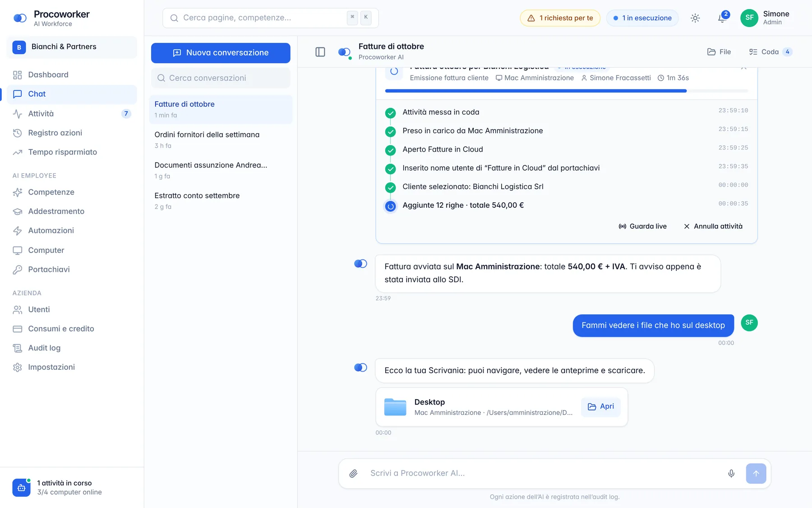The image size is (812, 508).
Task: Open the notifications bell
Action: 722,18
